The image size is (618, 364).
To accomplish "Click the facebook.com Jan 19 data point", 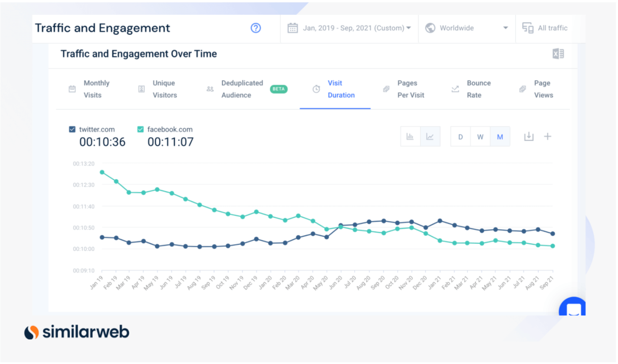I will pyautogui.click(x=102, y=172).
